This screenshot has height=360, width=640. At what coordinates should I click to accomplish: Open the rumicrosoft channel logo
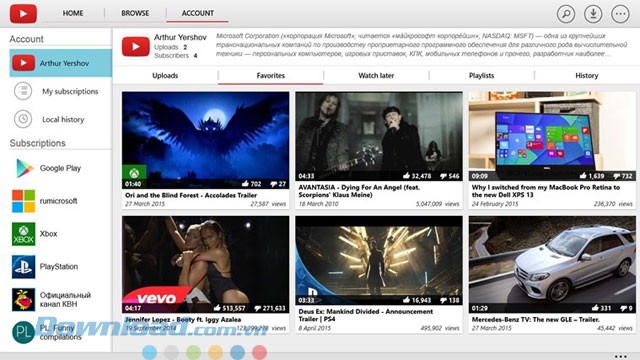pyautogui.click(x=24, y=201)
